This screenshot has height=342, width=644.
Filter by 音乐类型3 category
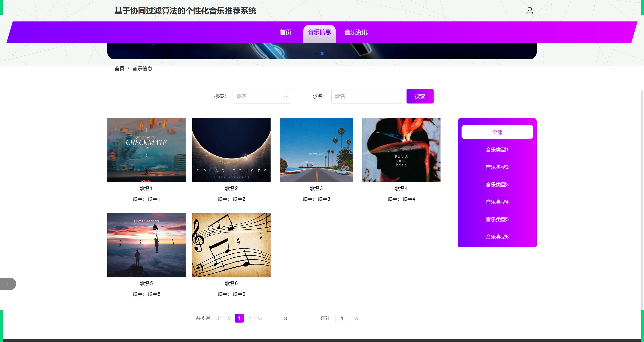pos(497,184)
